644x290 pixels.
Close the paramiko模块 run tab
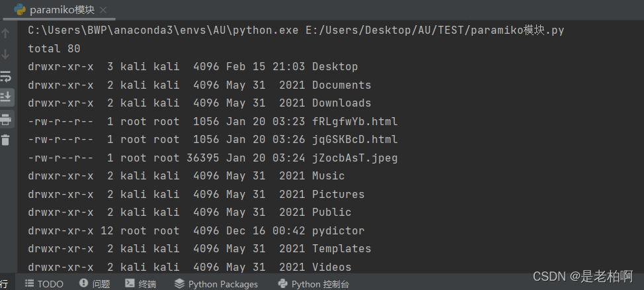(x=103, y=10)
